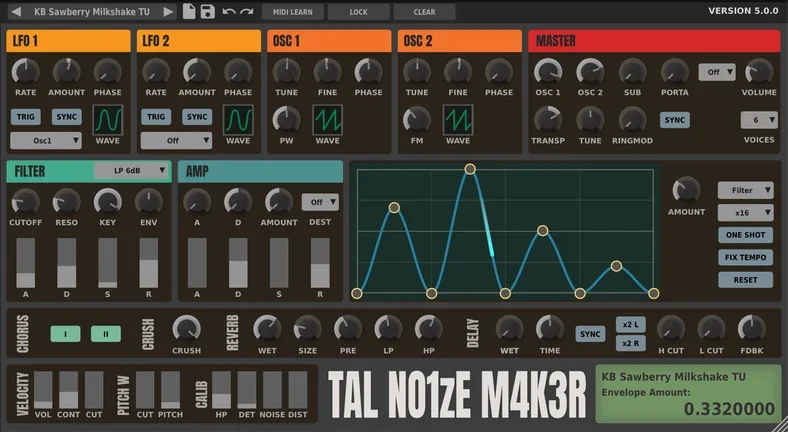Viewport: 788px width, 432px height.
Task: Click the CLEAR button
Action: pyautogui.click(x=425, y=12)
